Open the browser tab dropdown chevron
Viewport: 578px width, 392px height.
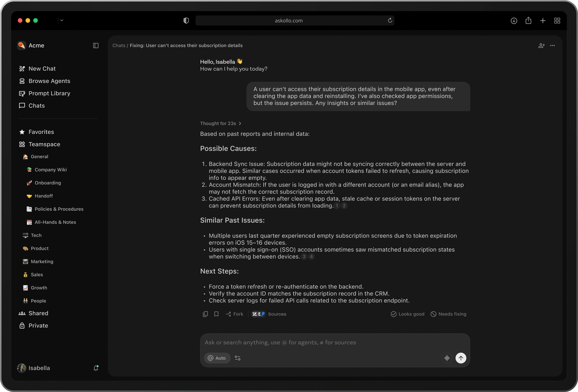click(x=62, y=20)
